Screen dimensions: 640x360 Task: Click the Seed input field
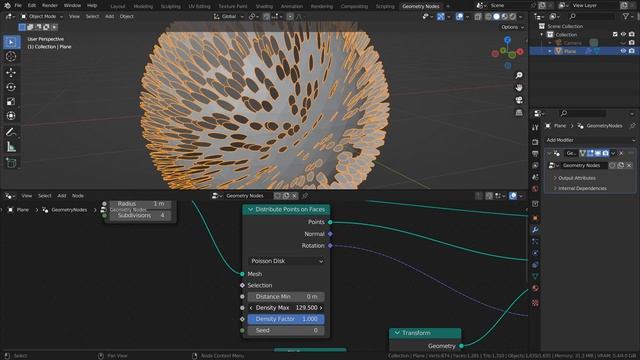(x=286, y=330)
